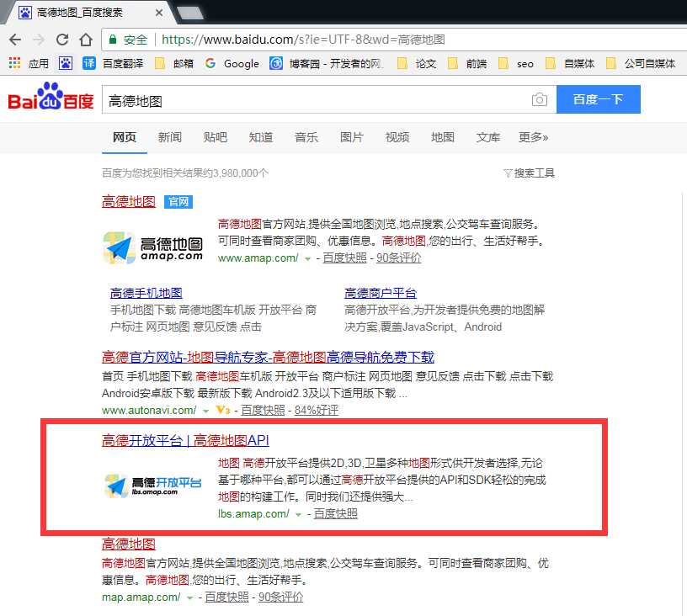Click the V3 credibility badge icon
This screenshot has height=616, width=687.
coord(223,410)
